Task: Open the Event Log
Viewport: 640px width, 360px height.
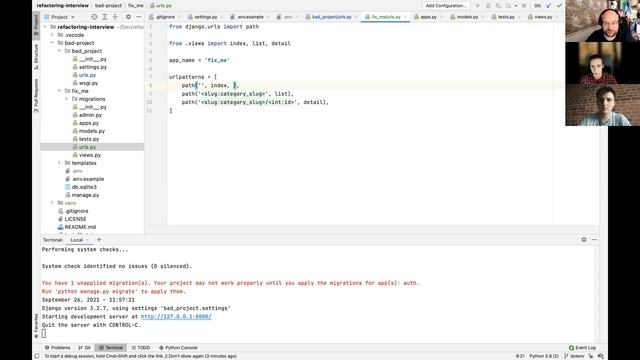Action: (x=582, y=348)
